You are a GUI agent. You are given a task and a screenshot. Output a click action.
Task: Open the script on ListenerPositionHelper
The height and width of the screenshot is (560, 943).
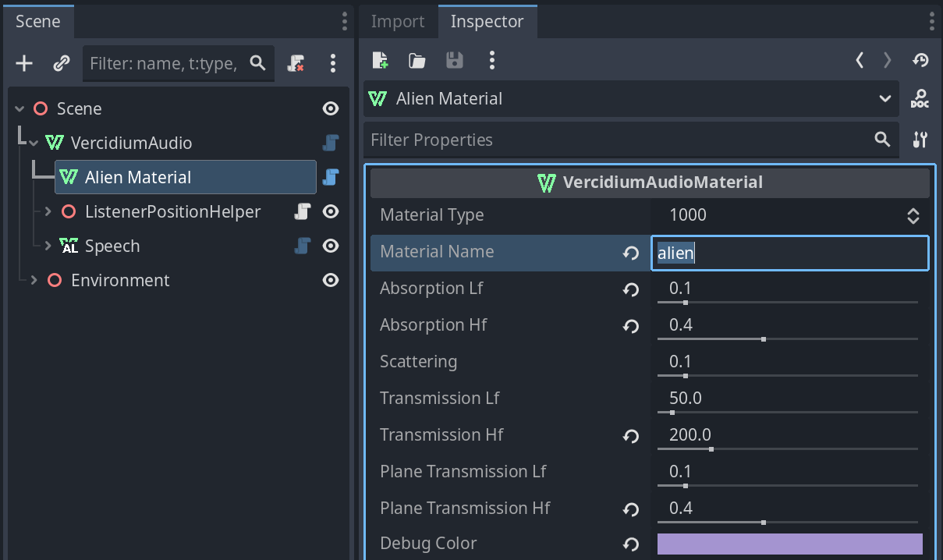(x=303, y=211)
